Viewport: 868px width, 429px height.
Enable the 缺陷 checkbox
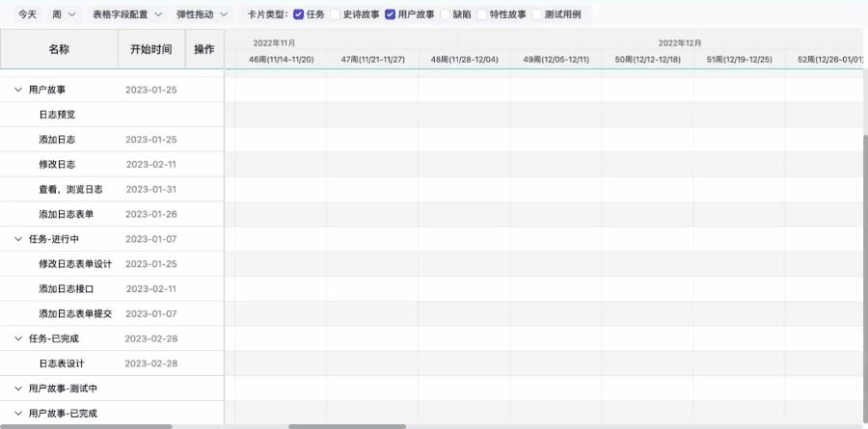(446, 14)
